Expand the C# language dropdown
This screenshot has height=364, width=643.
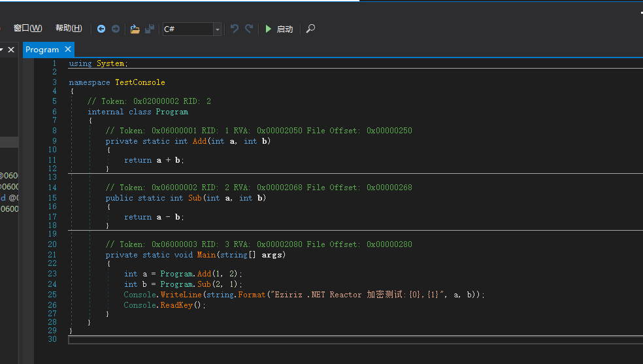[217, 29]
